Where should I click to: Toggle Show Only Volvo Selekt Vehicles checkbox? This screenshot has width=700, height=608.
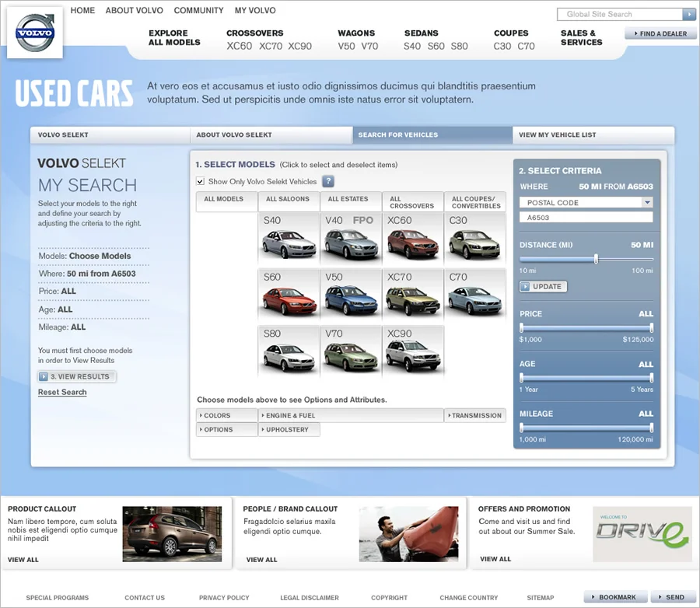(x=201, y=181)
